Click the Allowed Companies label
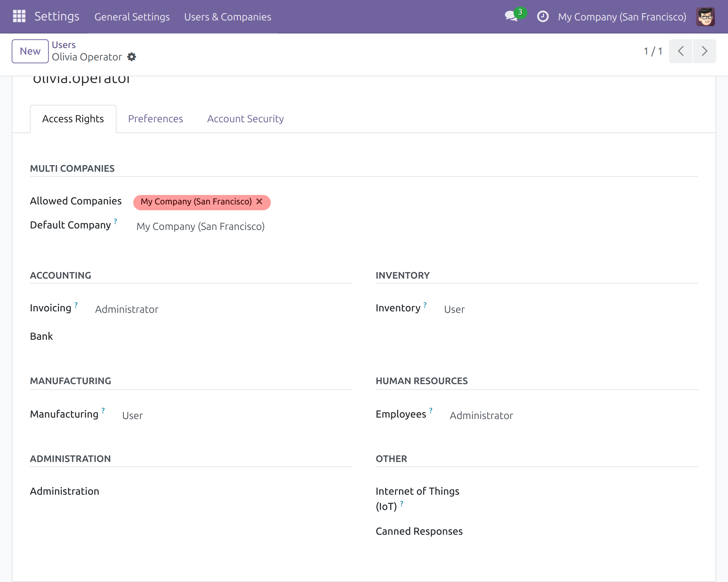The height and width of the screenshot is (582, 728). click(x=76, y=201)
